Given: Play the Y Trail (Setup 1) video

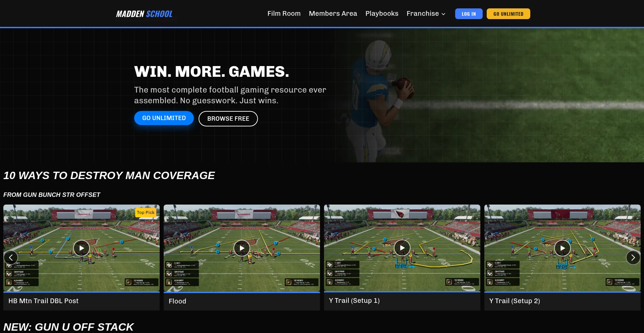Looking at the screenshot, I should (x=402, y=248).
